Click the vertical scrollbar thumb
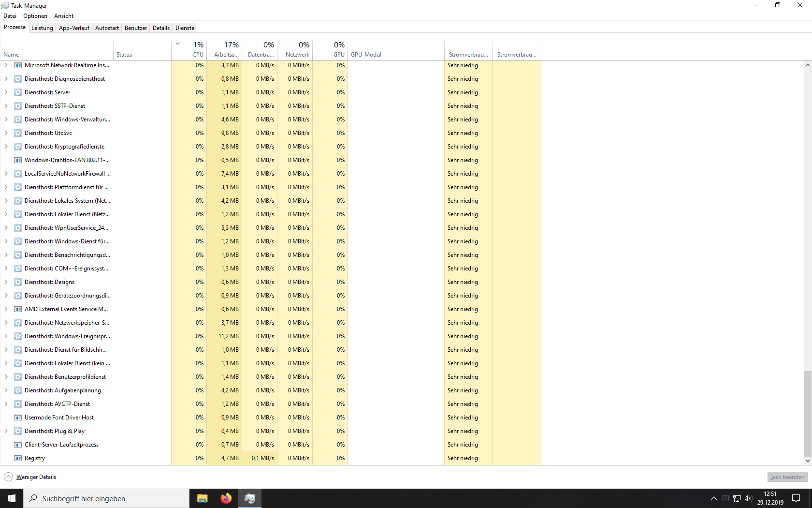 click(808, 414)
